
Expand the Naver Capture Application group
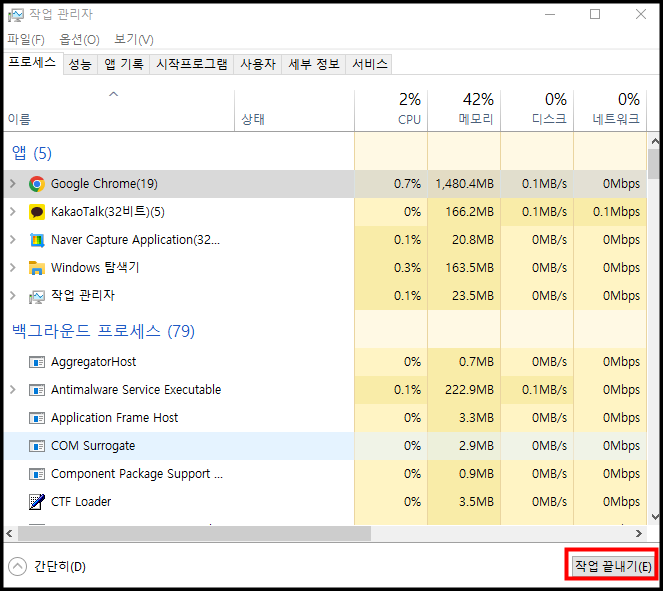pos(13,240)
